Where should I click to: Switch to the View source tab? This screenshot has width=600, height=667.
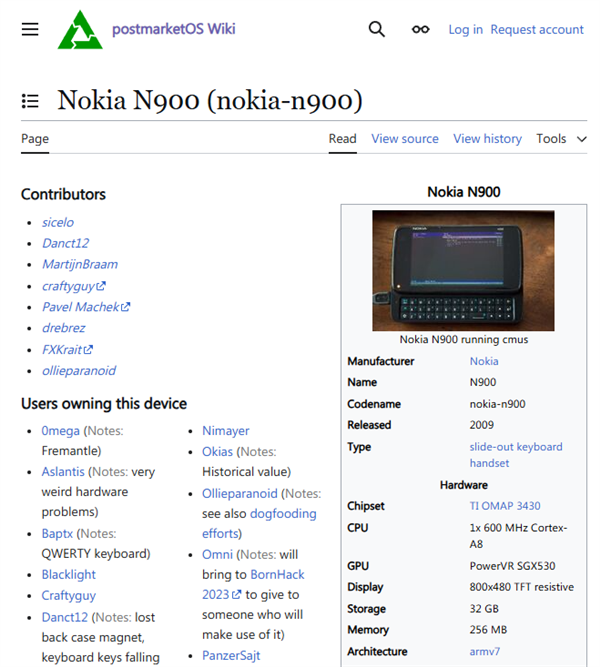pyautogui.click(x=404, y=139)
